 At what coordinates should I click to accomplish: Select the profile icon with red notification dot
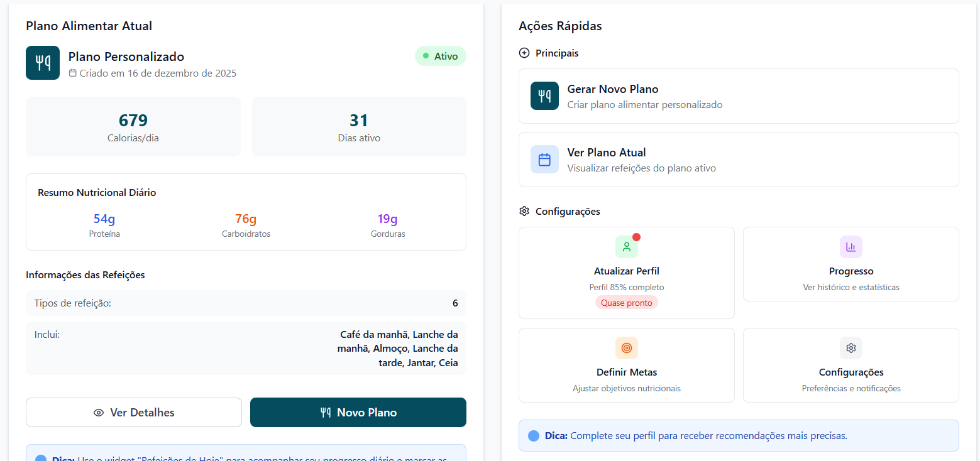[x=626, y=246]
